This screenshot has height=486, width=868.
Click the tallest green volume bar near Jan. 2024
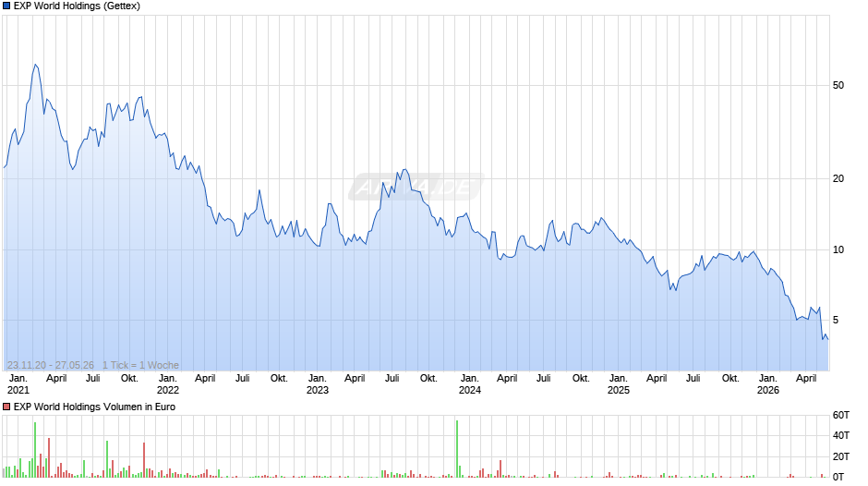(457, 449)
